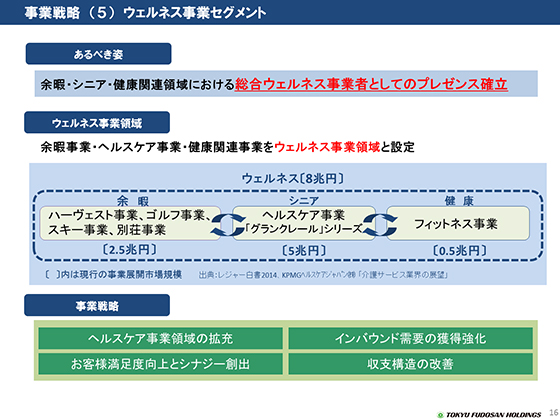Click the 〔2.5兆円〕 value
The width and height of the screenshot is (560, 420).
tap(129, 250)
